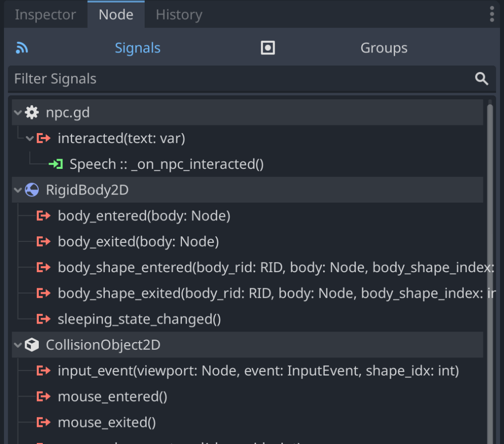
Task: Click the signals list vertical scrollbar
Action: (490, 252)
